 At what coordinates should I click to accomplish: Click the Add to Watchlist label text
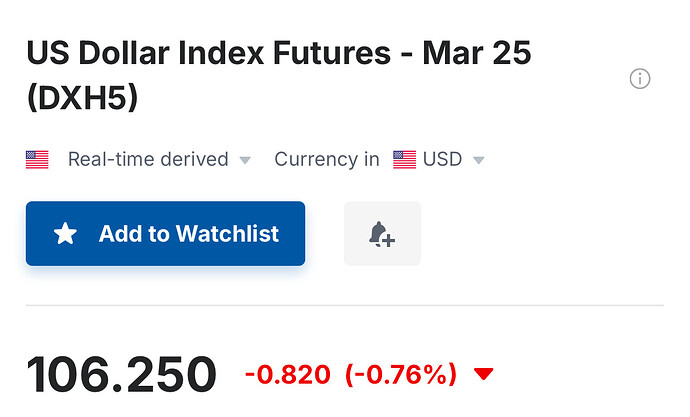pos(188,234)
